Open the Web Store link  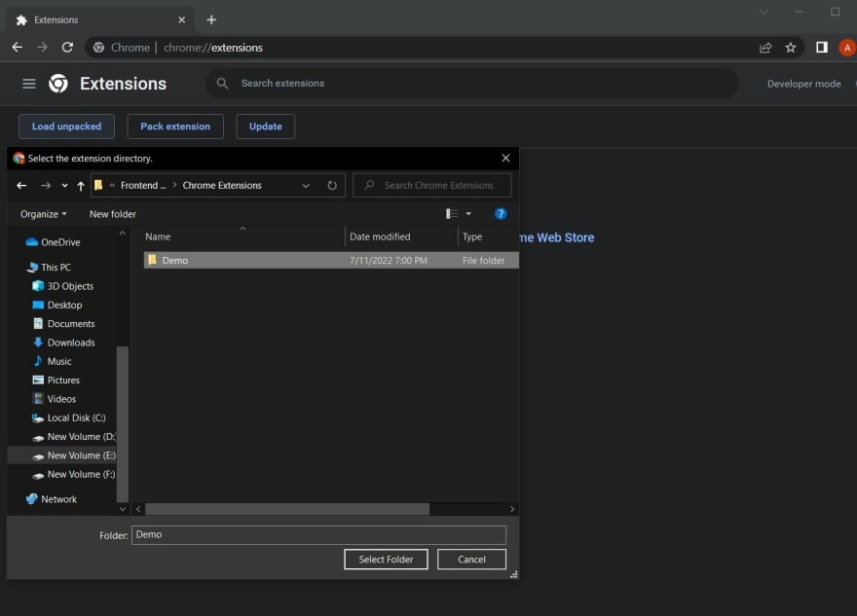pos(556,237)
